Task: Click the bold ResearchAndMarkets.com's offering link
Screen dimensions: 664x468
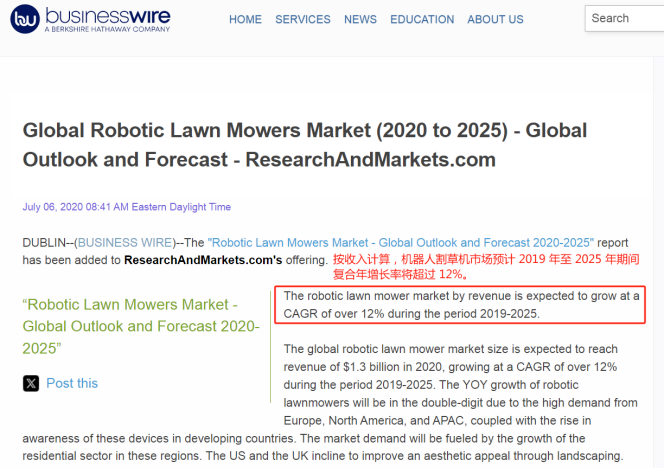Action: (x=202, y=260)
